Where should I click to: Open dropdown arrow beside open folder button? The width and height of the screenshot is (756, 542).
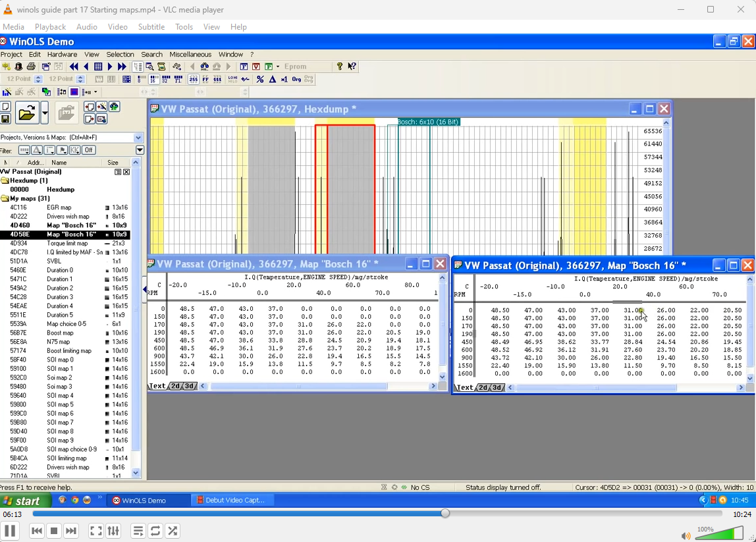[x=44, y=113]
